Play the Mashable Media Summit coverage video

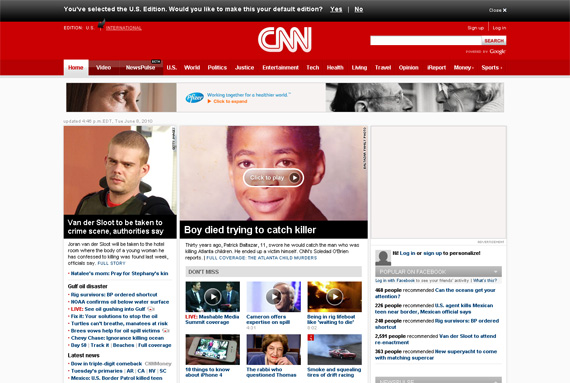[x=212, y=297]
